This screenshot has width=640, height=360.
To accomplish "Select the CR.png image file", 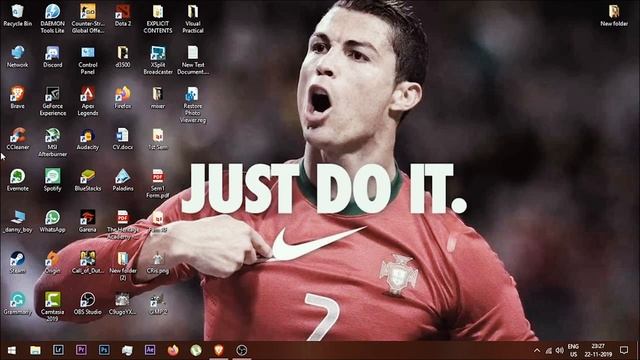I will (x=158, y=262).
